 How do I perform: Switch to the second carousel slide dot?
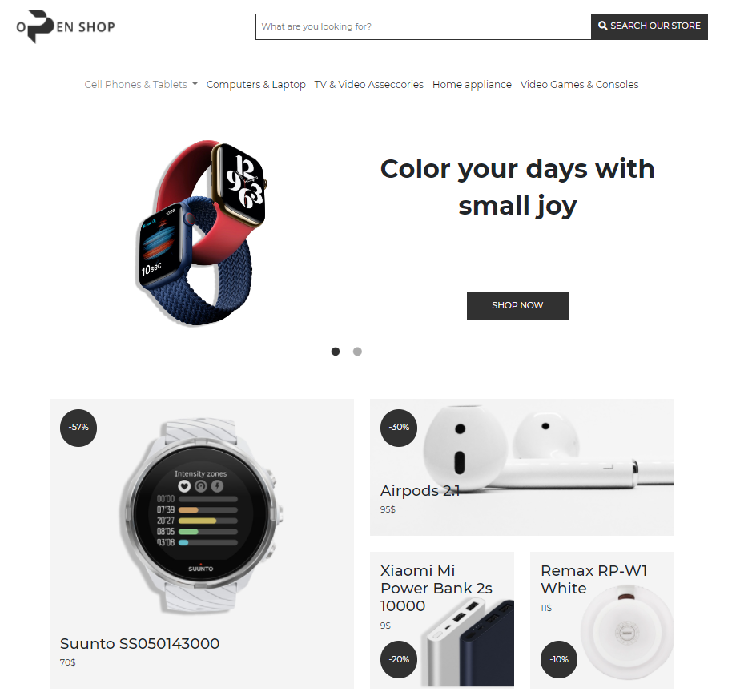[357, 351]
